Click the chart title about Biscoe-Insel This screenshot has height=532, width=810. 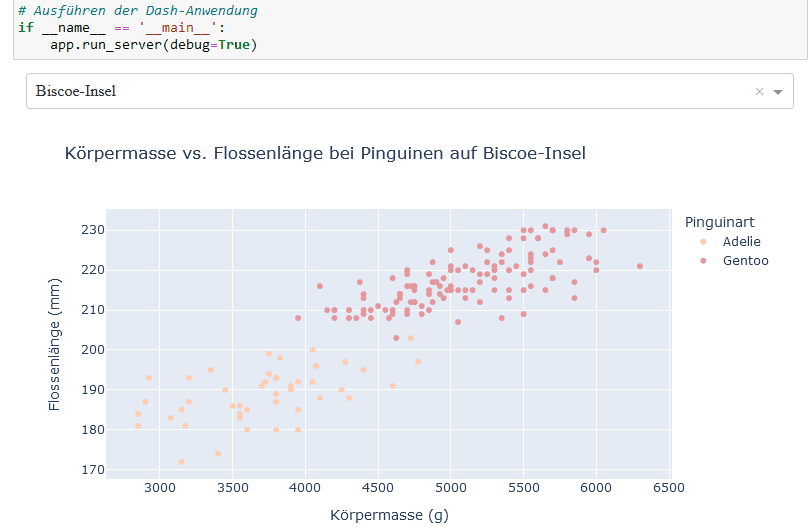click(325, 154)
